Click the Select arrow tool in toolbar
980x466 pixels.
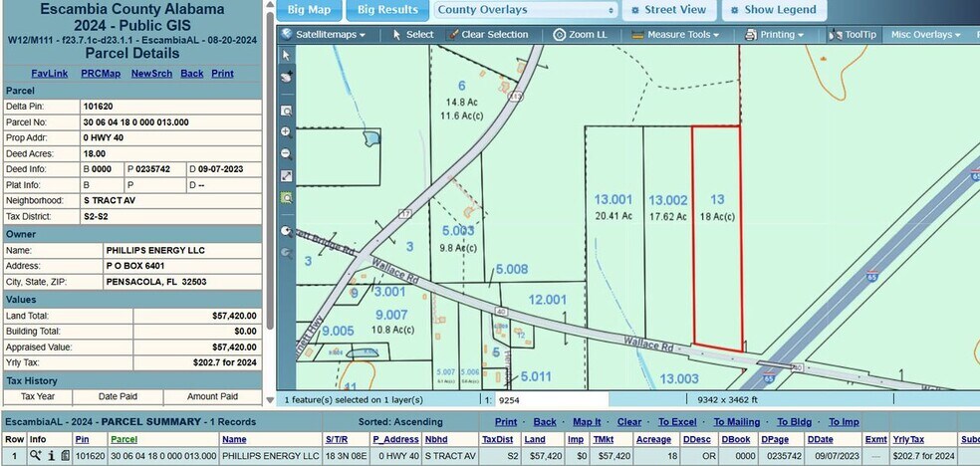pyautogui.click(x=412, y=35)
